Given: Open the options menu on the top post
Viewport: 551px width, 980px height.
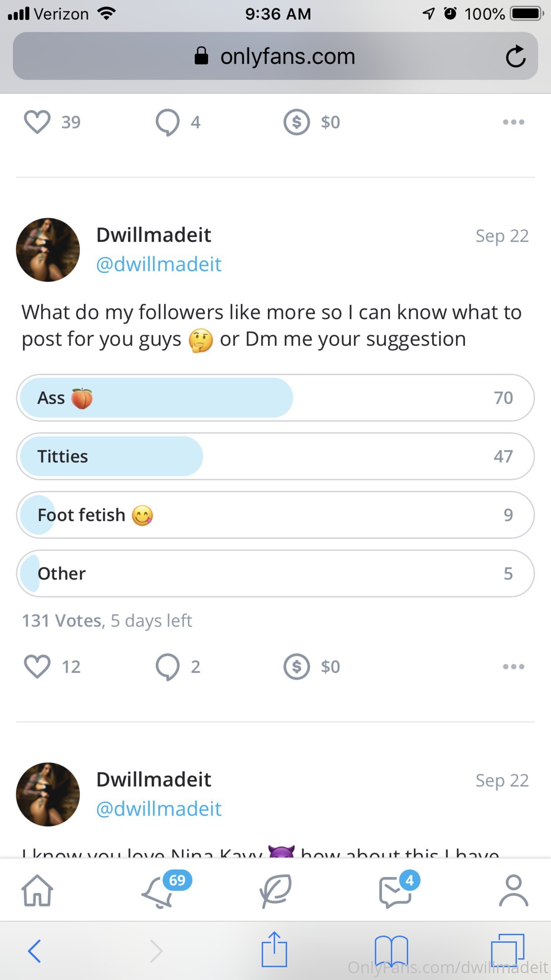Looking at the screenshot, I should [513, 122].
